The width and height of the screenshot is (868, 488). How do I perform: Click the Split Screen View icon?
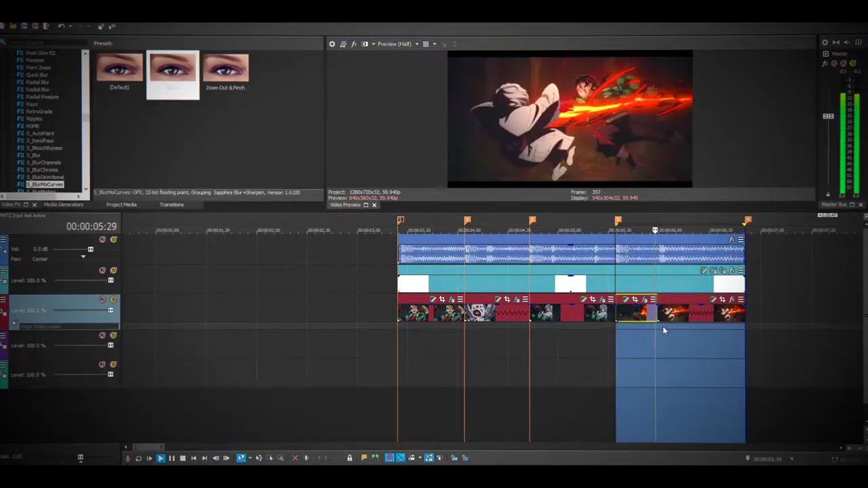[x=365, y=44]
